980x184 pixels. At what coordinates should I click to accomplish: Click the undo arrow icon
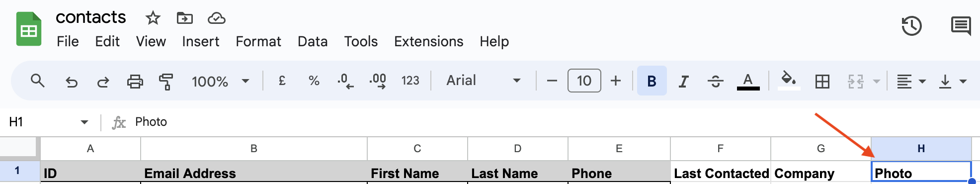click(72, 81)
